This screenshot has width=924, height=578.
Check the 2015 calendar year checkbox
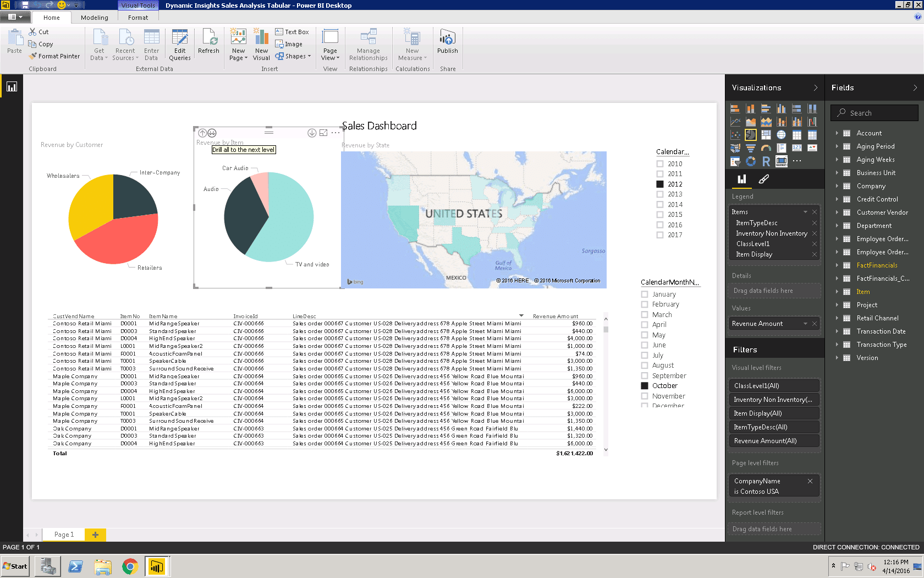[x=661, y=214]
